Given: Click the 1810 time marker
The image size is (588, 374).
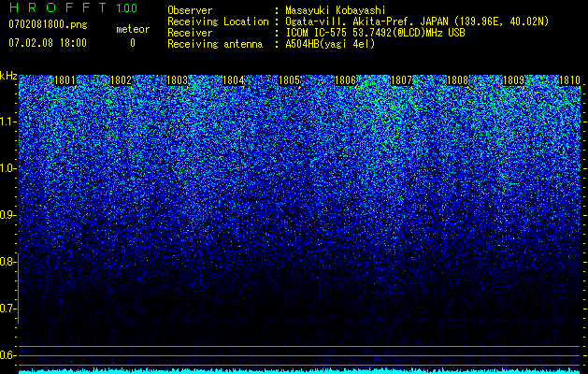Looking at the screenshot, I should (x=569, y=80).
